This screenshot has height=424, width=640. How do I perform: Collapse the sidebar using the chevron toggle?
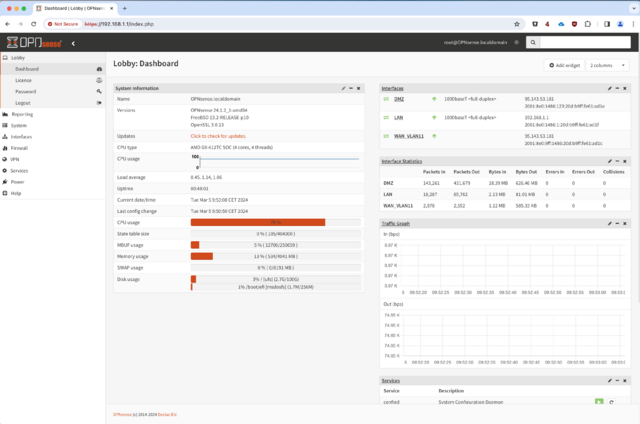tap(73, 43)
